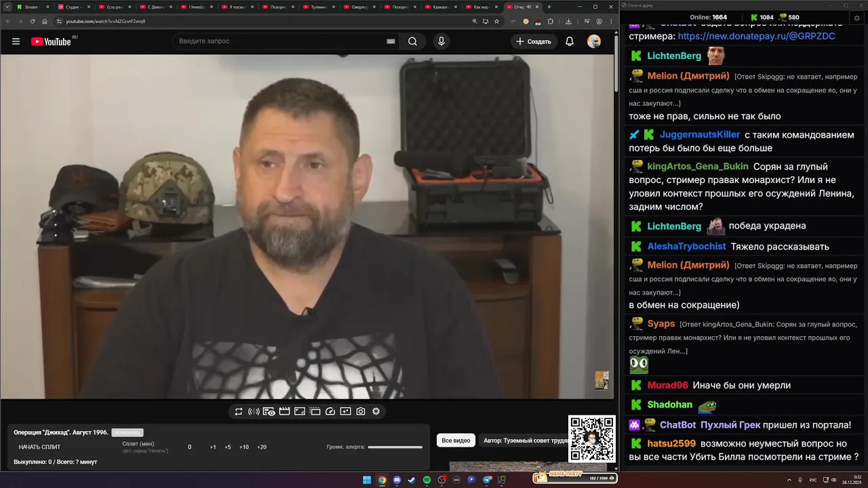Open Spotify from the taskbar
The width and height of the screenshot is (868, 488).
point(427,480)
